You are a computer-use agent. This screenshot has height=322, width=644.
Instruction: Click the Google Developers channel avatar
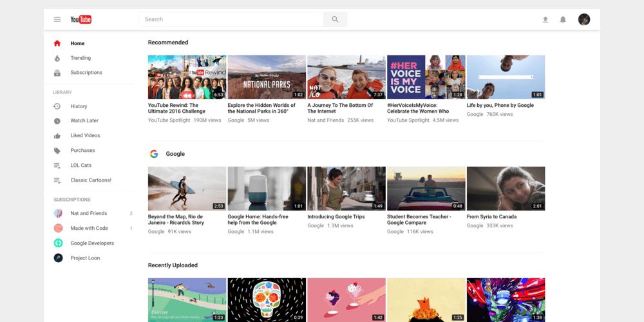[x=59, y=243]
